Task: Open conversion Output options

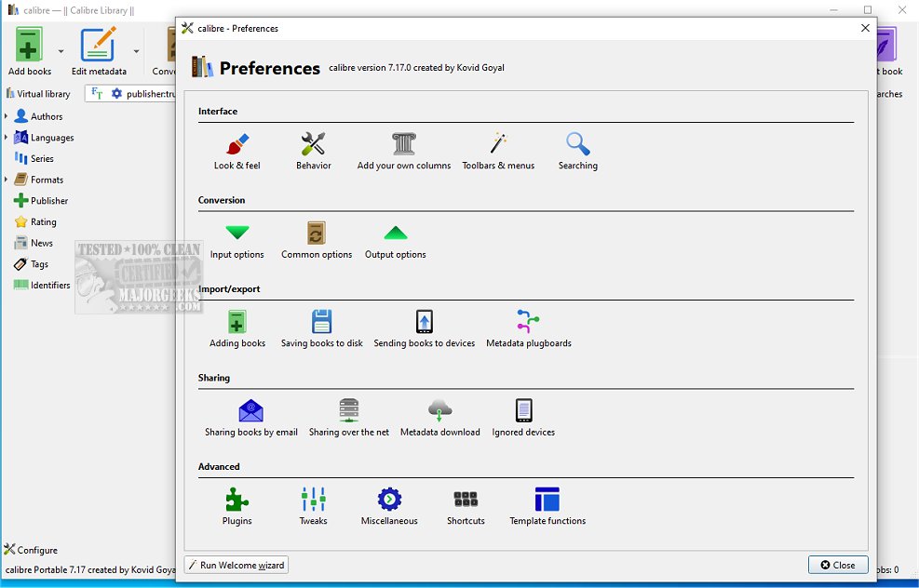Action: (x=396, y=240)
